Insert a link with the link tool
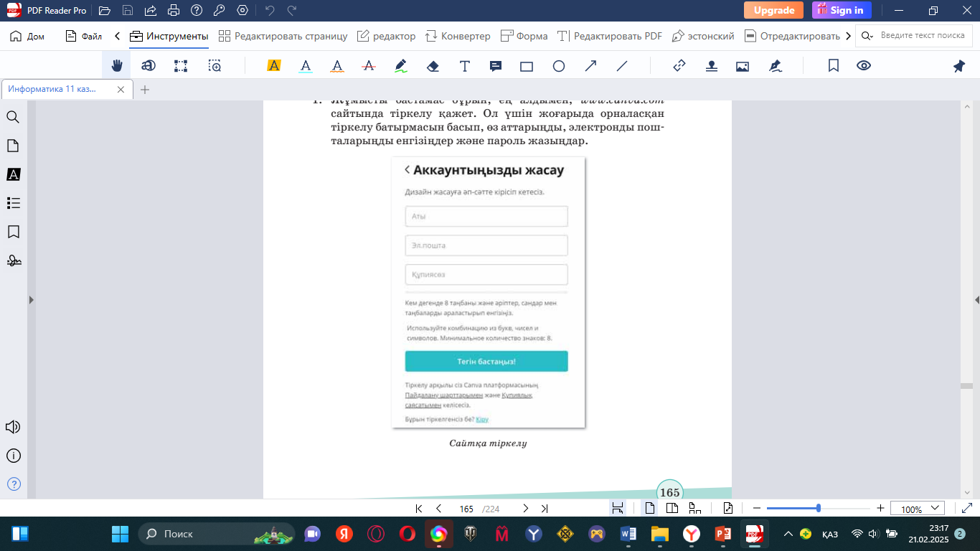The image size is (980, 551). point(679,66)
